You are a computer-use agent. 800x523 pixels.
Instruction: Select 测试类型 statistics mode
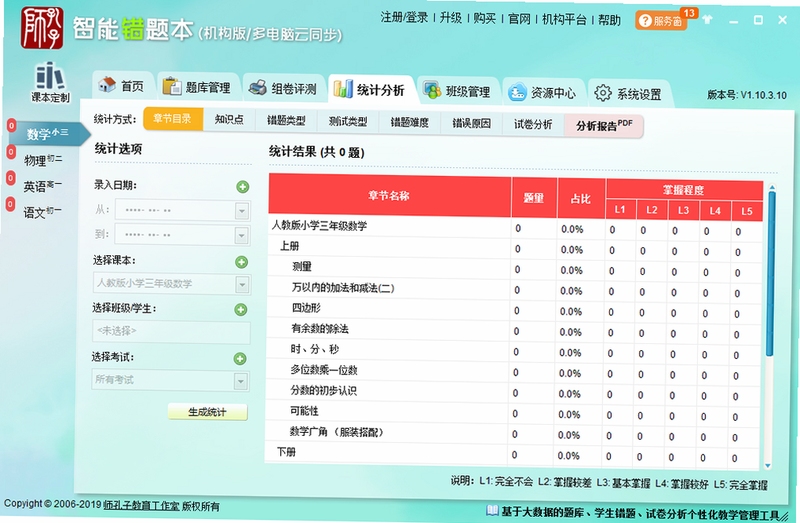(348, 122)
